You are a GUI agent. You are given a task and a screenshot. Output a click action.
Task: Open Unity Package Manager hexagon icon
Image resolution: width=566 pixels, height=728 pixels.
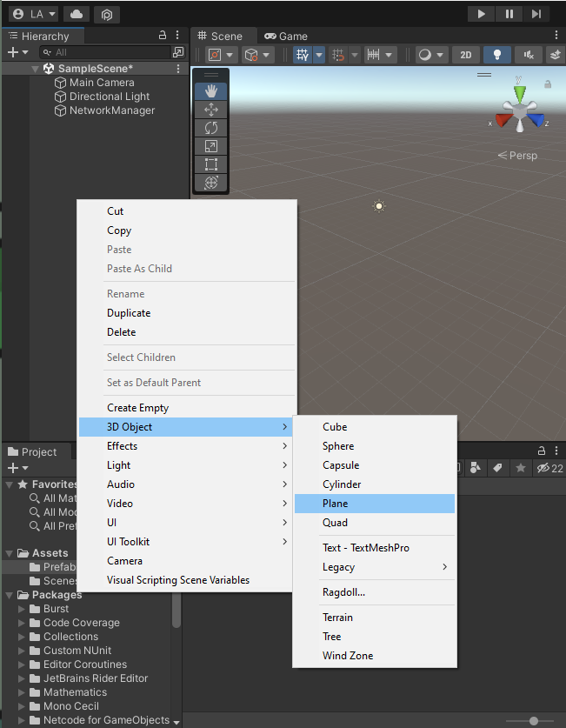[x=107, y=15]
